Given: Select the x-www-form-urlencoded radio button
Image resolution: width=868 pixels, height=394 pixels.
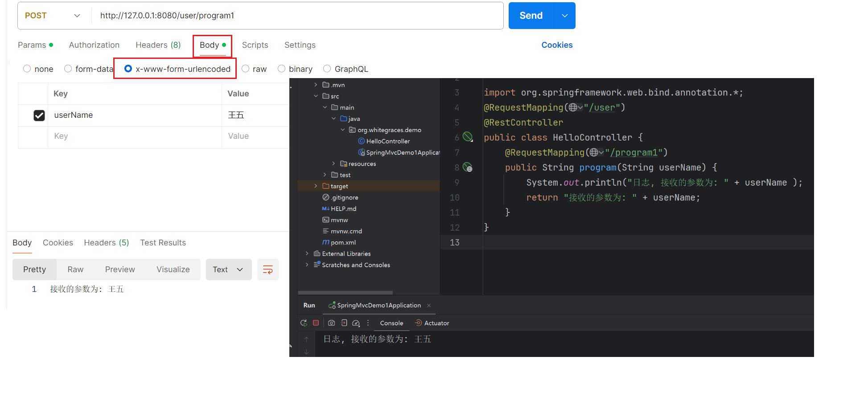Looking at the screenshot, I should coord(128,69).
